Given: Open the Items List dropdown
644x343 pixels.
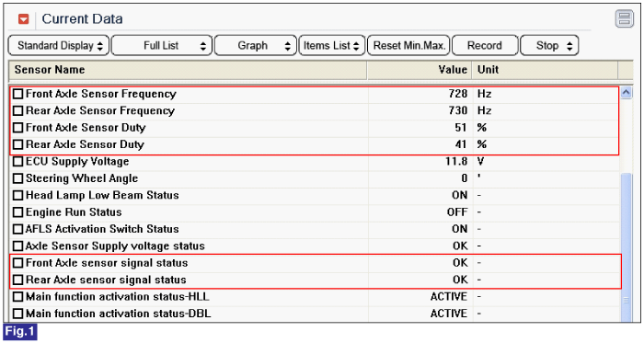Looking at the screenshot, I should pos(332,46).
